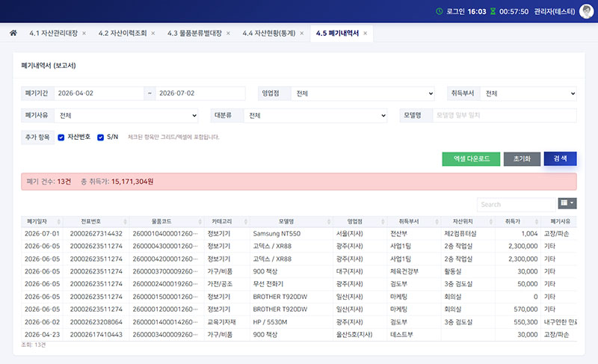Sort by 카테고리 column sort arrows

tap(246, 221)
